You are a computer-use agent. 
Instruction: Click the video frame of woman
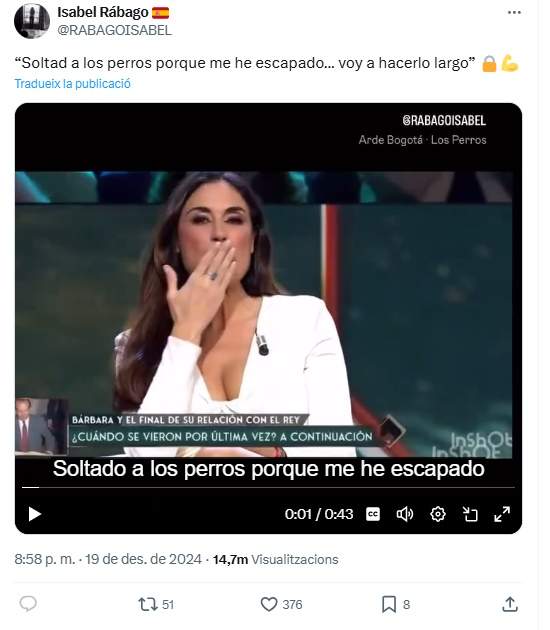click(264, 314)
